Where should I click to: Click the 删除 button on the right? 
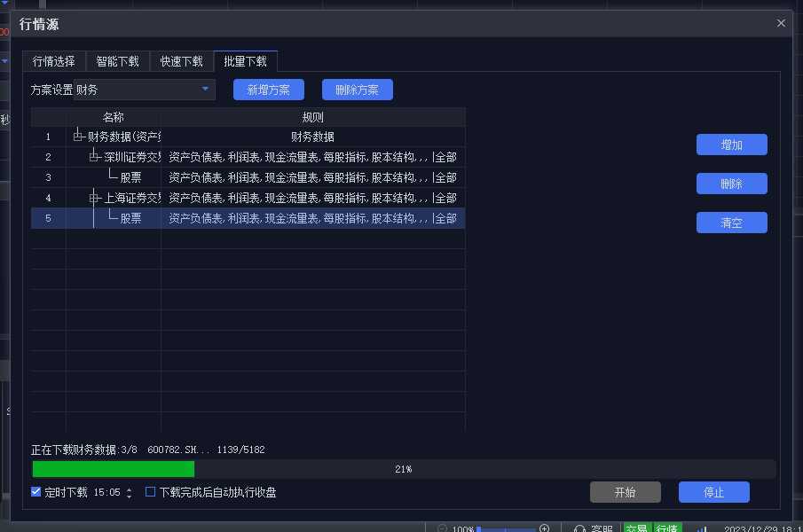(731, 184)
